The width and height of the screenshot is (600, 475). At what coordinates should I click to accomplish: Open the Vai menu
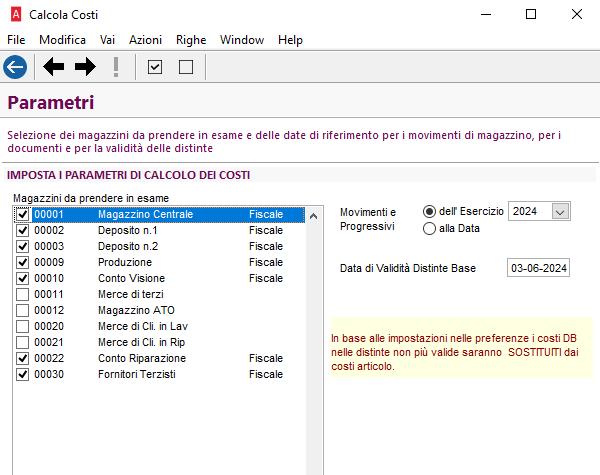[x=107, y=40]
